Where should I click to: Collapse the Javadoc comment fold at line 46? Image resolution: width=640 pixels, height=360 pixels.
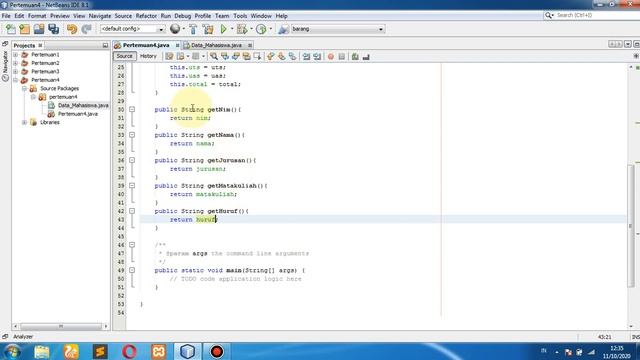(x=132, y=245)
